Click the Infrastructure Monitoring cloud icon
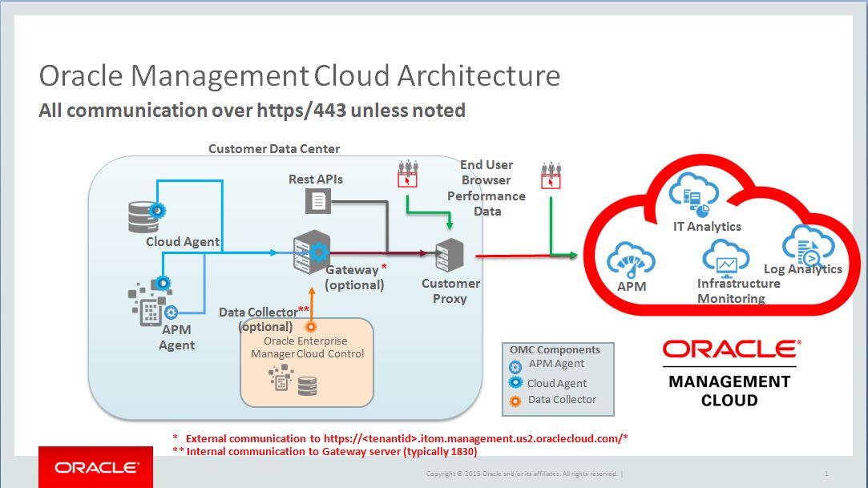This screenshot has height=488, width=868. pyautogui.click(x=725, y=259)
